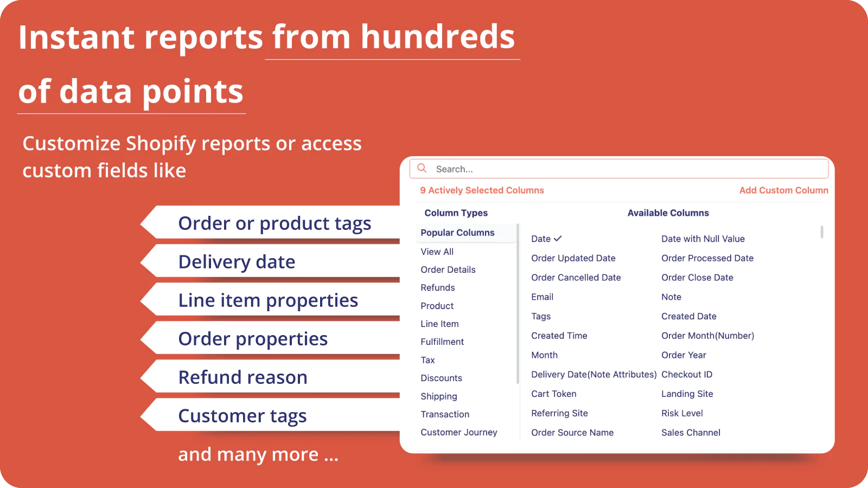Screen dimensions: 868x488
Task: Open Refunds column type
Action: pyautogui.click(x=438, y=287)
